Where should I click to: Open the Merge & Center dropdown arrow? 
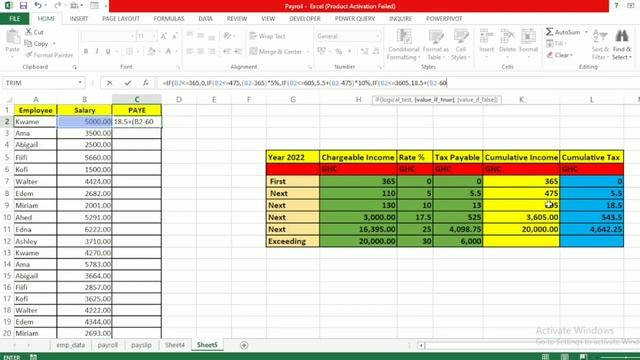pyautogui.click(x=307, y=52)
